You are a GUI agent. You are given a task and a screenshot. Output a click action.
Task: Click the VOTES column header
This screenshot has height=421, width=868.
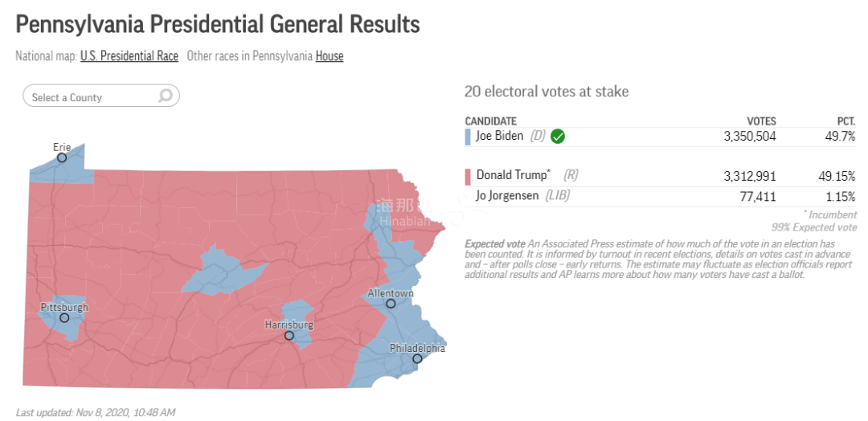click(761, 121)
